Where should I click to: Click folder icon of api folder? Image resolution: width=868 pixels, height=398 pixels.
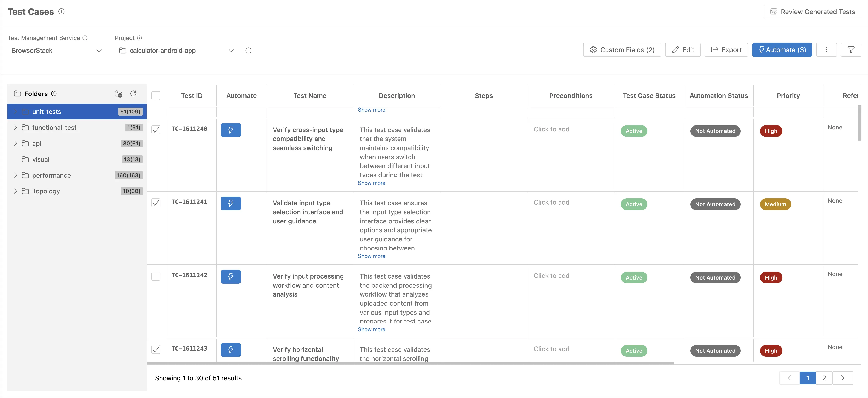[25, 143]
